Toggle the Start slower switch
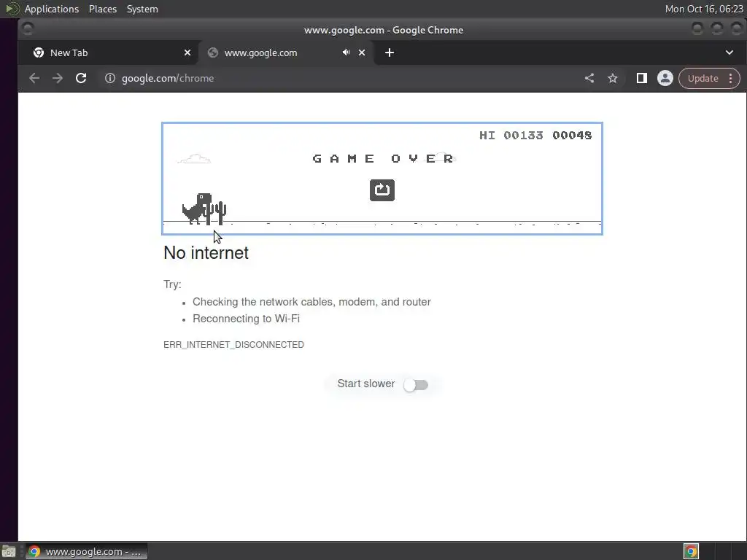The image size is (747, 560). pyautogui.click(x=416, y=385)
